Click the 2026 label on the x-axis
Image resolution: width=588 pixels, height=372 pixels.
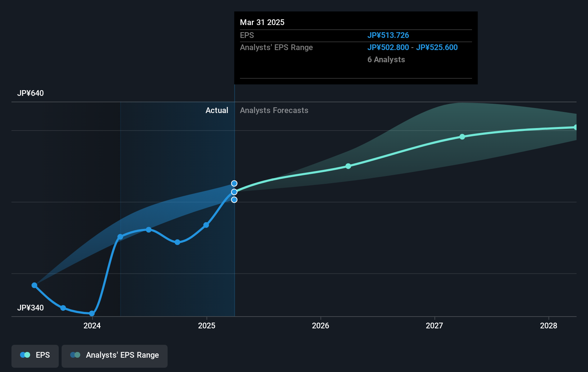pyautogui.click(x=320, y=326)
